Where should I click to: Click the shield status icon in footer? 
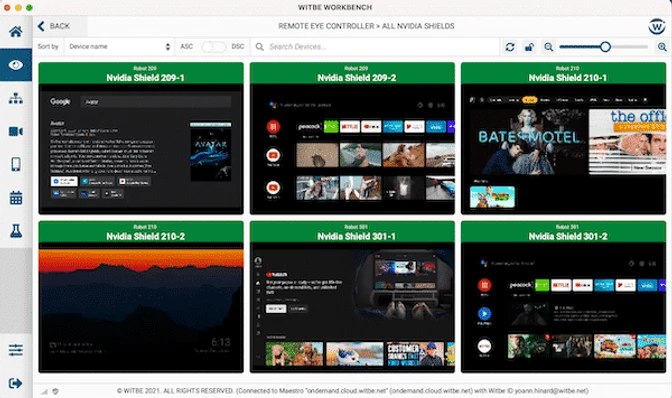click(55, 391)
